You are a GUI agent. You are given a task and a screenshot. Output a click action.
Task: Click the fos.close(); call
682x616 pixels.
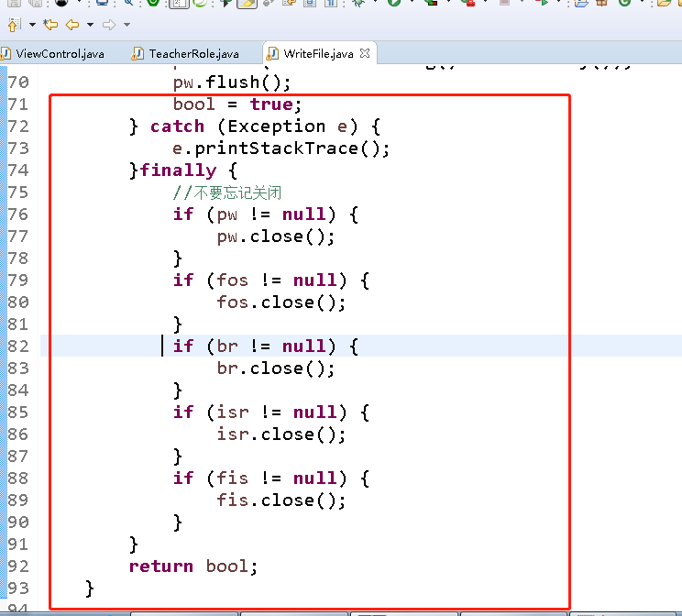point(281,302)
